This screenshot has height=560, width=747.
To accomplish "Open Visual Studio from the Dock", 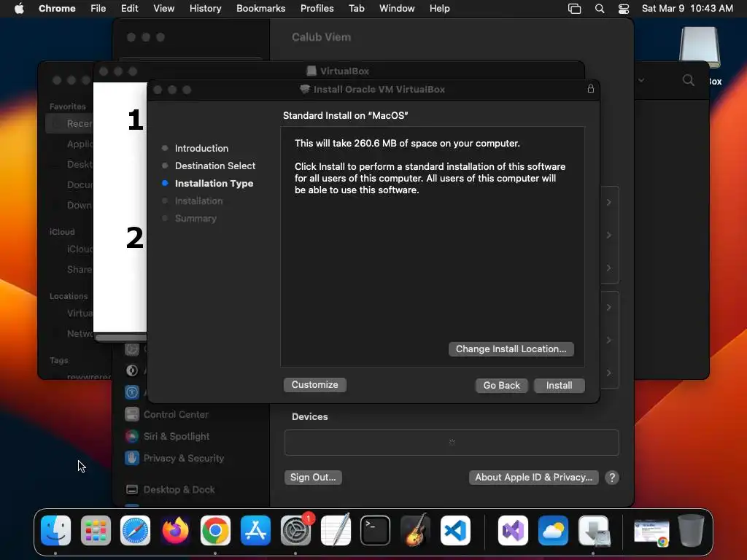I will coord(513,531).
